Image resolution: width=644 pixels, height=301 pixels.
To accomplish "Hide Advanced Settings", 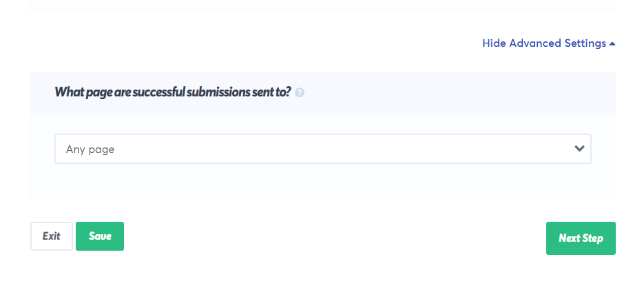I will point(549,43).
